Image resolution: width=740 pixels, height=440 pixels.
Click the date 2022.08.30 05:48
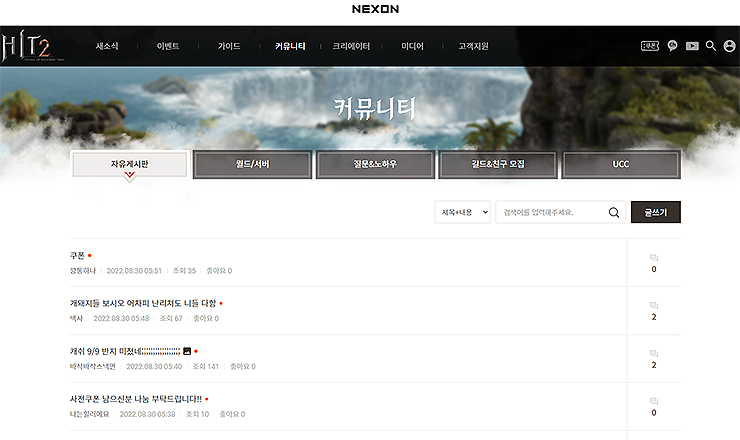click(x=121, y=319)
